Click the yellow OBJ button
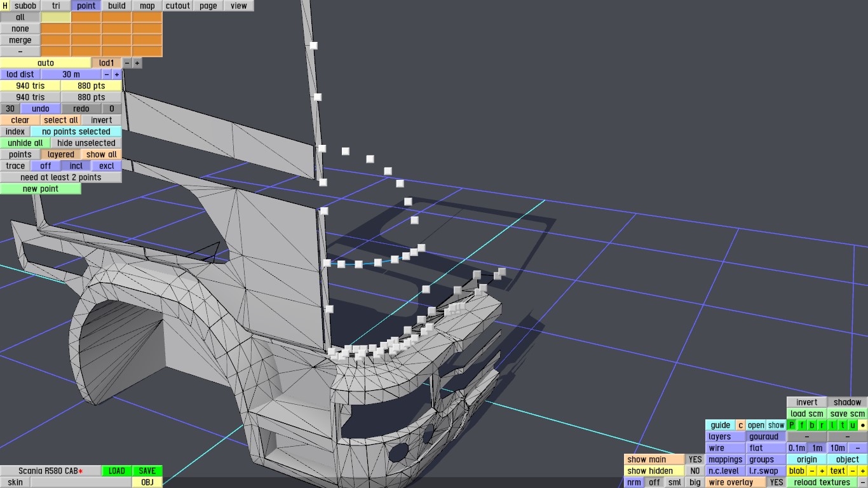The height and width of the screenshot is (488, 868). (x=147, y=482)
